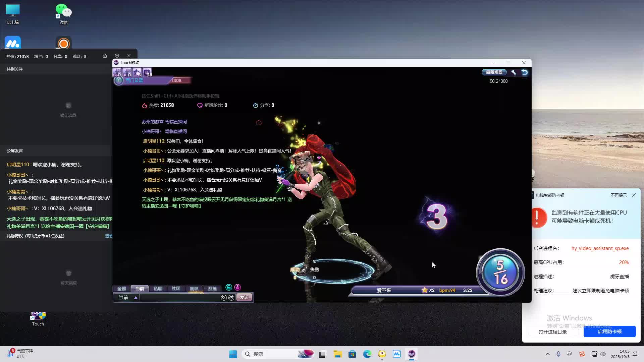Image resolution: width=644 pixels, height=362 pixels.
Task: Click the chat message input field
Action: [x=179, y=298]
